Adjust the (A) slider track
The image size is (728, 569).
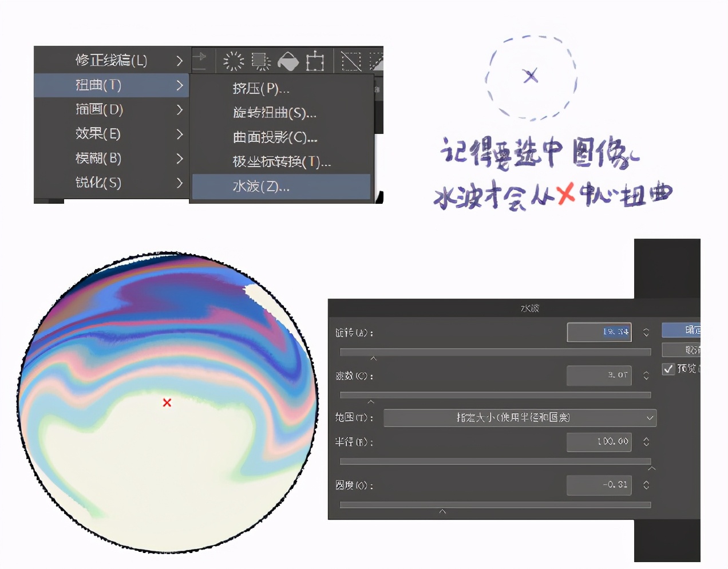click(x=495, y=351)
